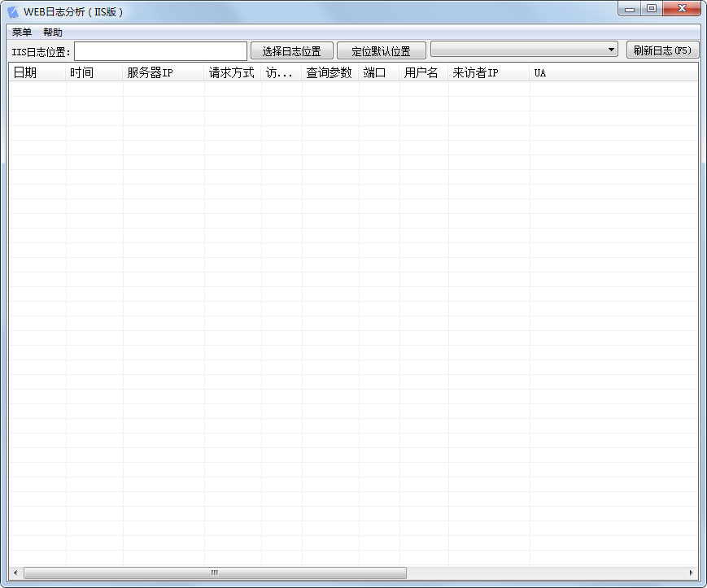
Task: Click the app icon in title bar
Action: 13,11
